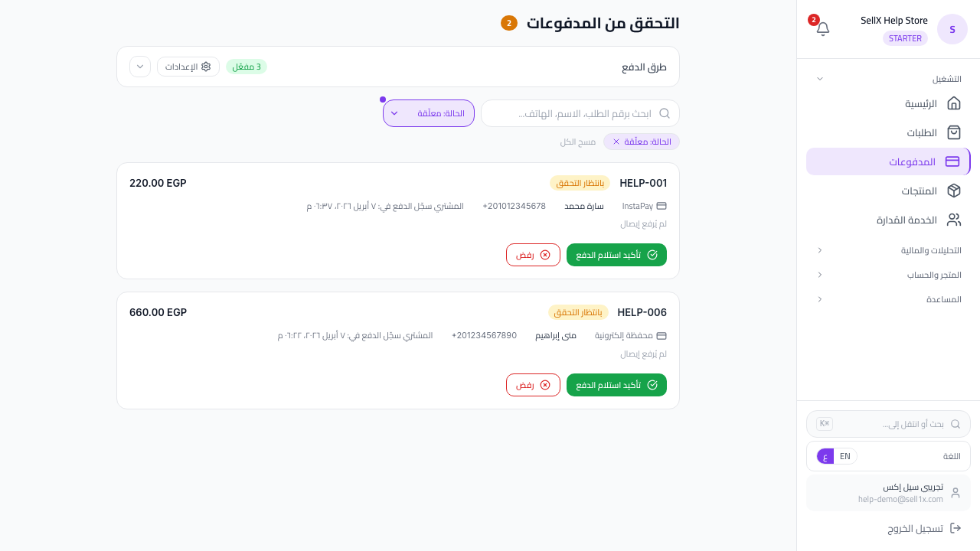Screen dimensions: 980x551
Task: Expand the طرق الدفع payment methods card
Action: [140, 67]
